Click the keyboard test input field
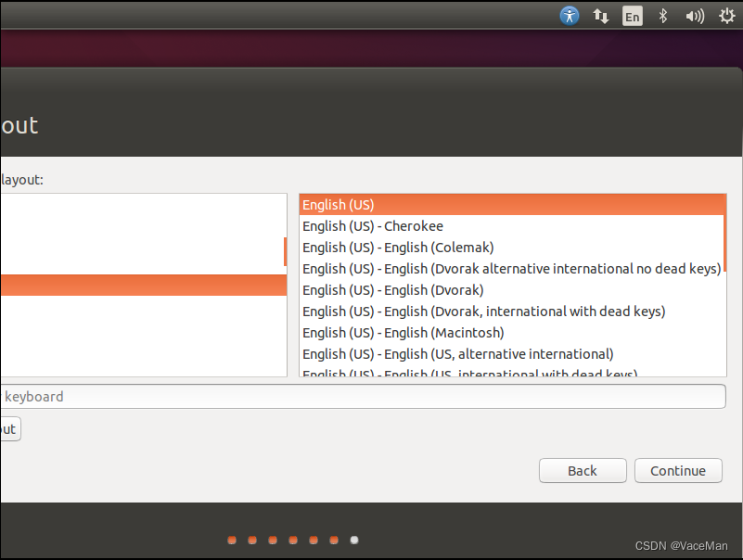743x560 pixels. [x=362, y=396]
